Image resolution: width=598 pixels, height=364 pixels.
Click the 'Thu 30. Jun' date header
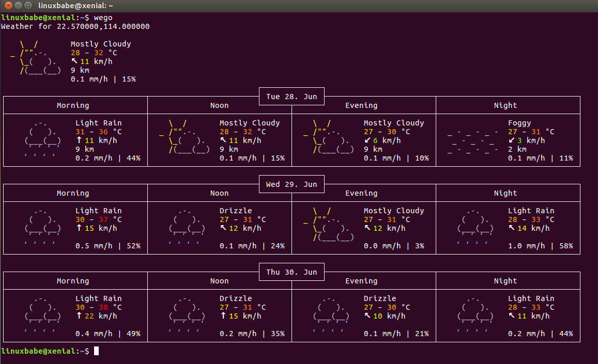coord(292,272)
